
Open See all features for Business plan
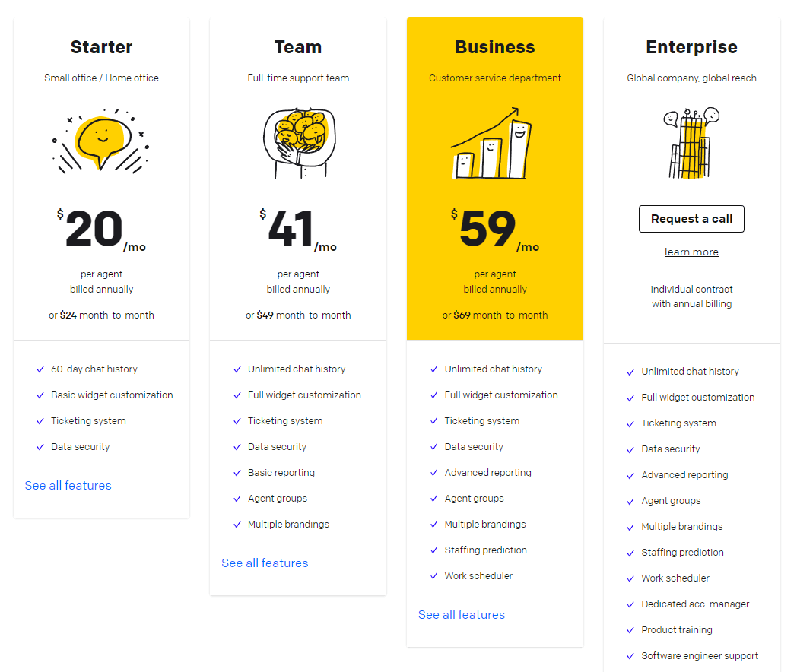[x=462, y=615]
